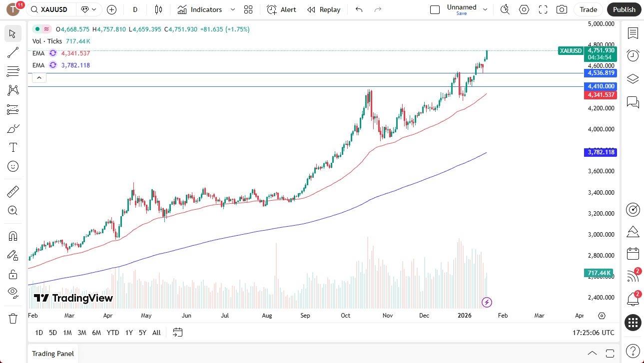Open the Watchlist panel

click(633, 33)
